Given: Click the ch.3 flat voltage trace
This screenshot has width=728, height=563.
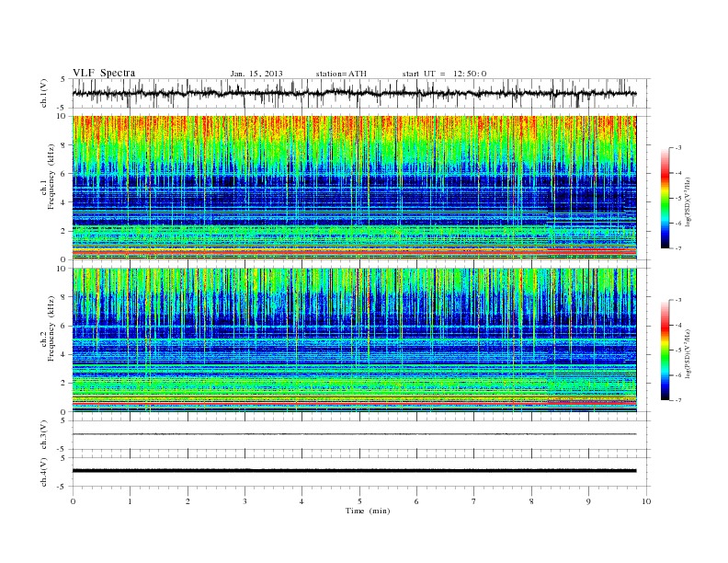Looking at the screenshot, I should tap(354, 434).
